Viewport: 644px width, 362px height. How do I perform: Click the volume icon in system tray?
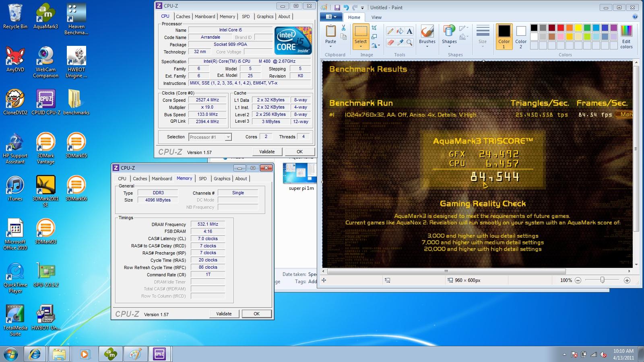click(x=603, y=354)
